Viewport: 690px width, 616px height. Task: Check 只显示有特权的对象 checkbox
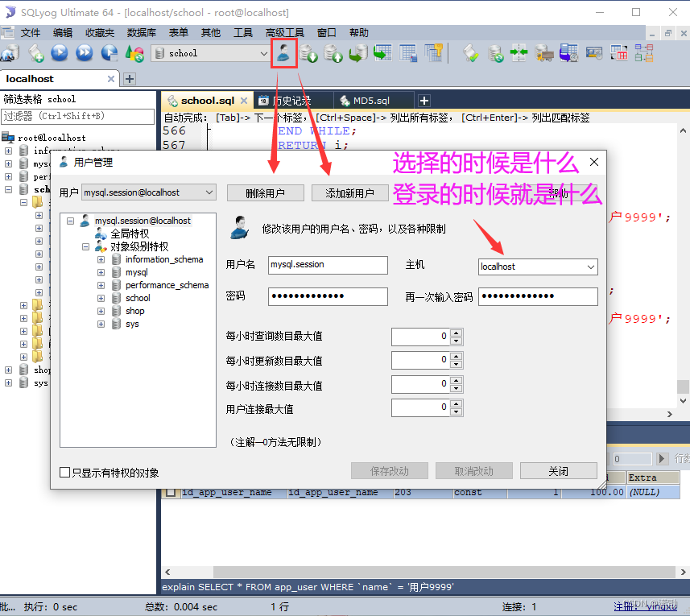pos(64,472)
